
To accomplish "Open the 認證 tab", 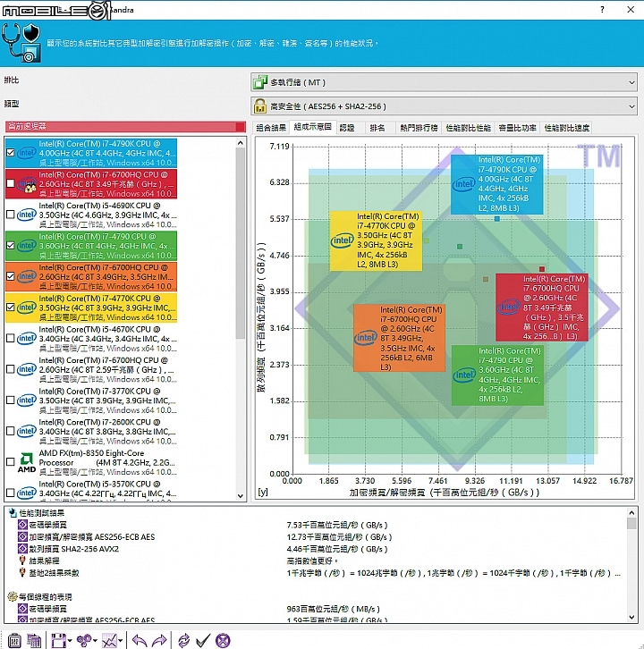I will [347, 128].
